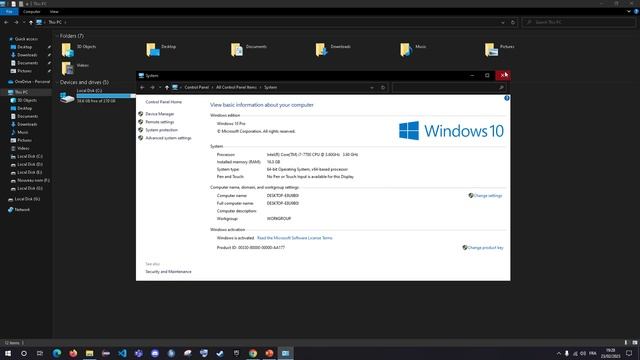Open File Explorer address bar dropdown
Screen dimensions: 640x360
click(503, 22)
